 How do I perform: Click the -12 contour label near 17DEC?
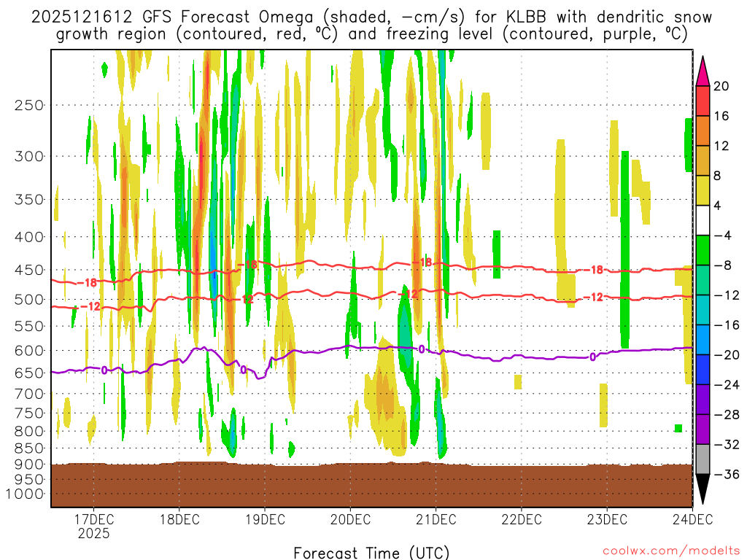90,306
